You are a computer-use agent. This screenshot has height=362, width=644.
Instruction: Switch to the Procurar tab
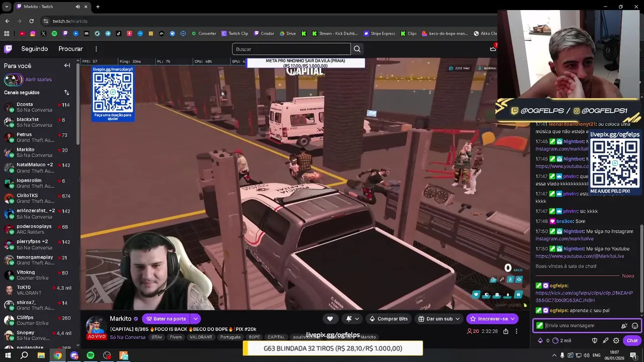70,49
